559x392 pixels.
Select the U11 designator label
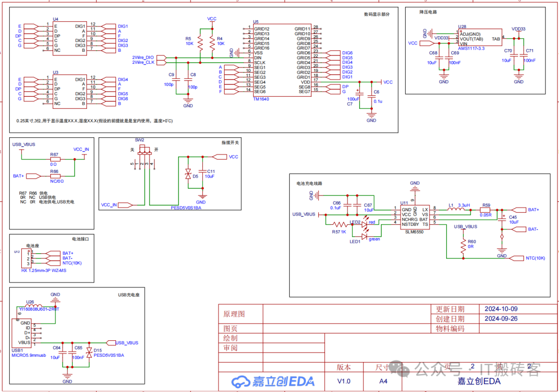tap(404, 203)
